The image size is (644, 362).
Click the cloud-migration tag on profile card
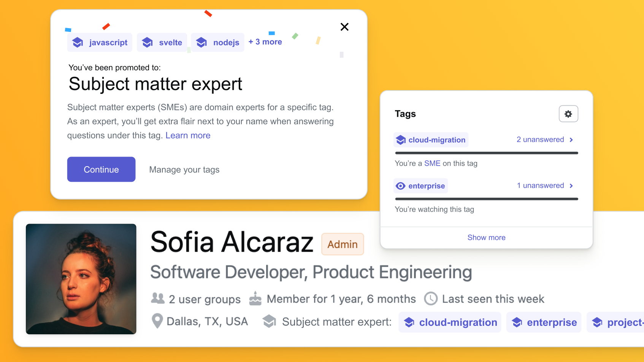click(450, 322)
